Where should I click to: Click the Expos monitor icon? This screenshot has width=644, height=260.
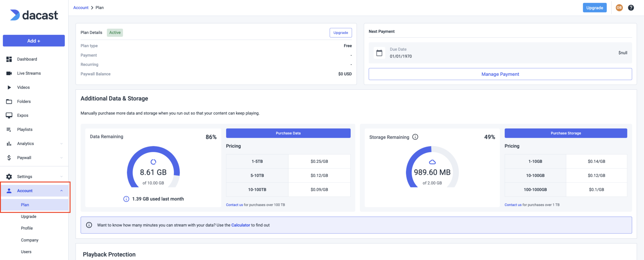click(9, 115)
